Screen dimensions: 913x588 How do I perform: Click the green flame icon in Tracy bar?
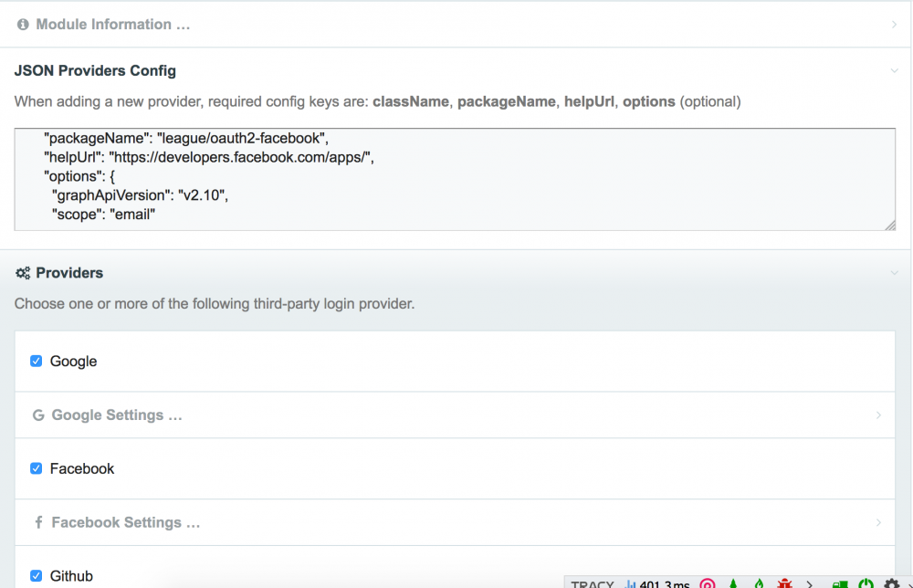759,583
